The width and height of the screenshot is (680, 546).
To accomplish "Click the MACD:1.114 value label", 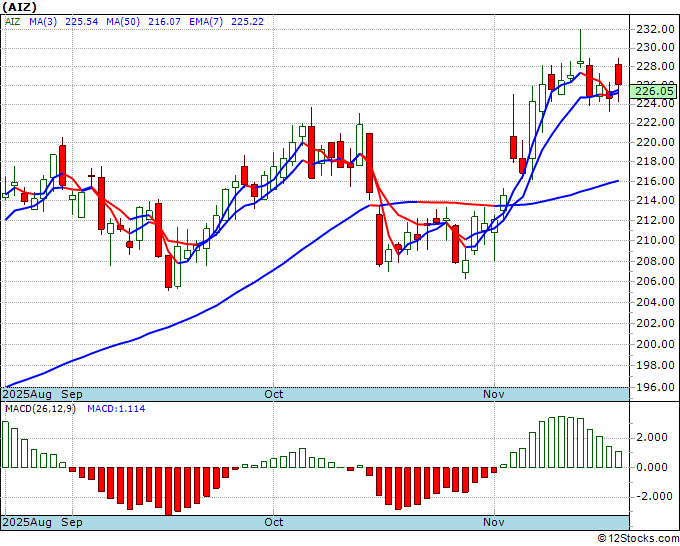I will coord(116,409).
